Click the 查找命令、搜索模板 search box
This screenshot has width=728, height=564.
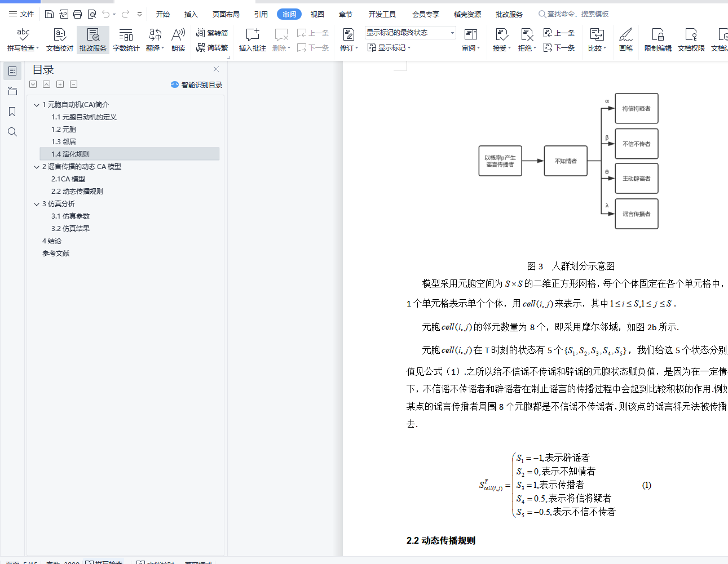pos(573,14)
